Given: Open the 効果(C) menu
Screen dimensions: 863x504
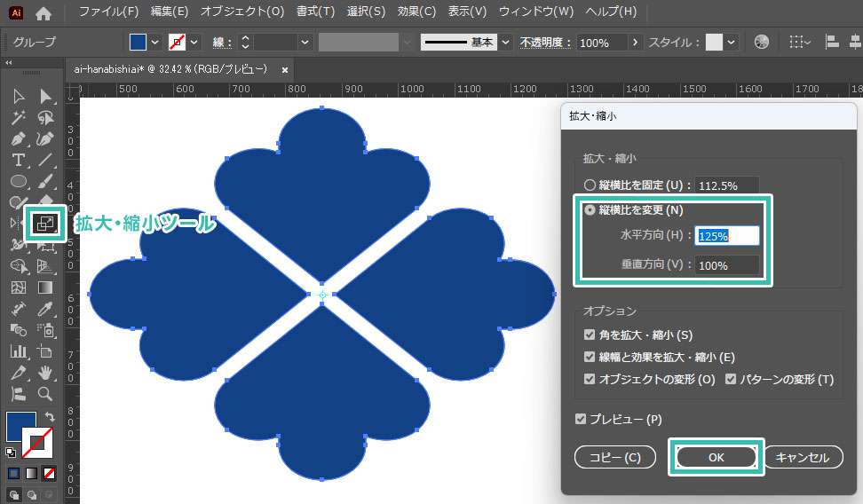Looking at the screenshot, I should [x=416, y=12].
